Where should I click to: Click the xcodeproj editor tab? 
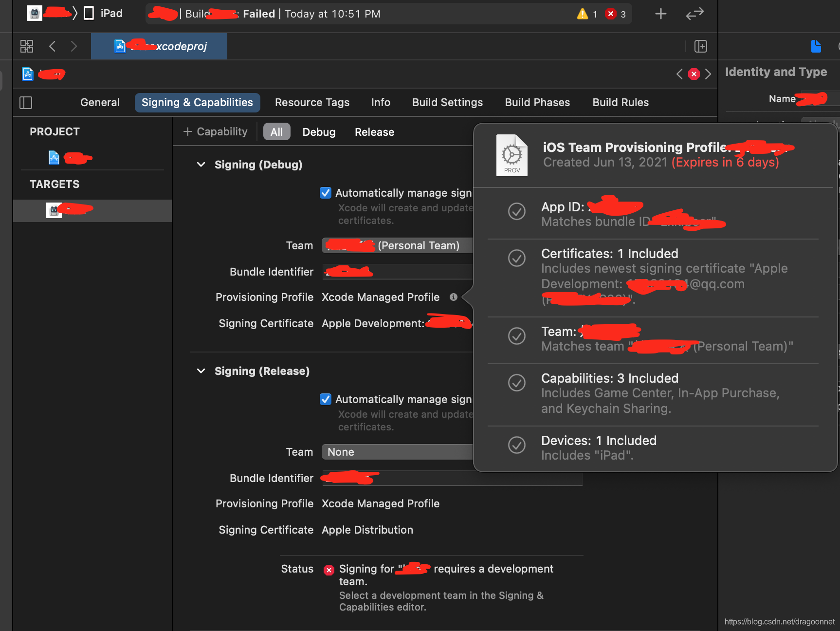tap(159, 46)
